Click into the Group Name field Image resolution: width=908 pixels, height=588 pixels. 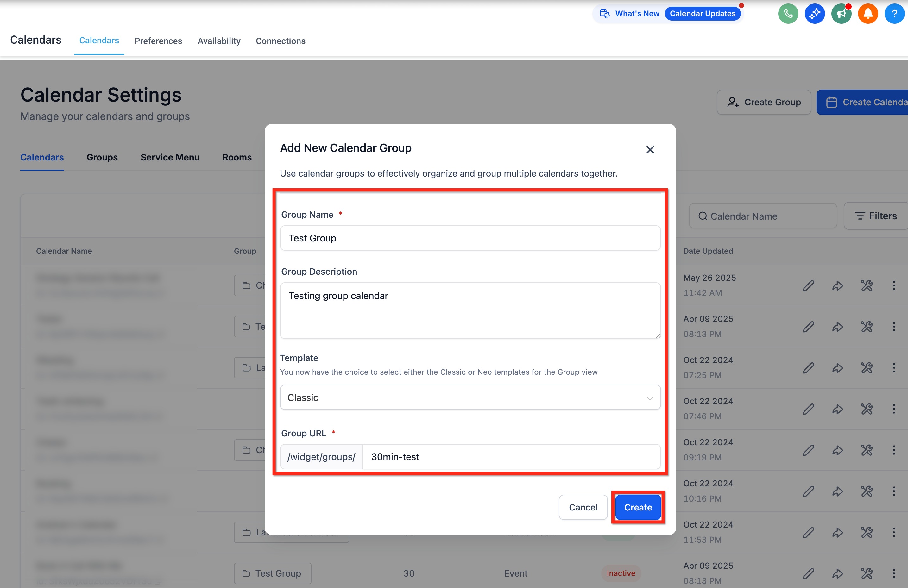(470, 238)
